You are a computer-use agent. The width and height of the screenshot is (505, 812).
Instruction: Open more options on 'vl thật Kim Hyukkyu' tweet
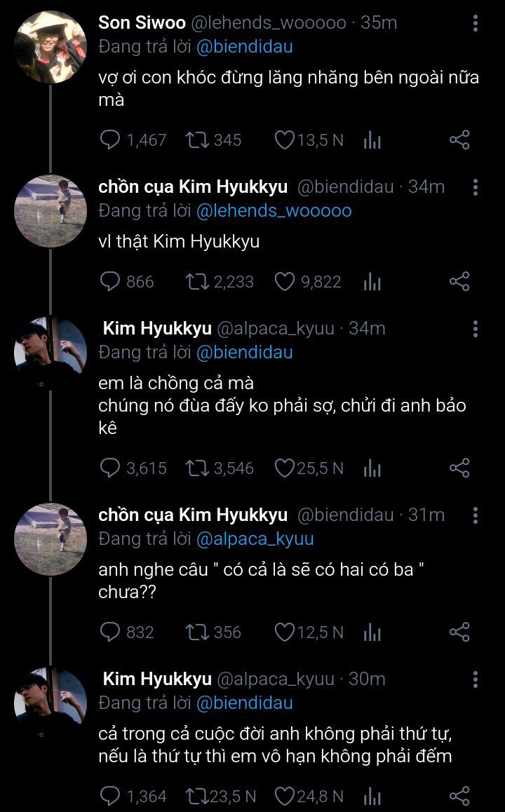click(x=476, y=187)
